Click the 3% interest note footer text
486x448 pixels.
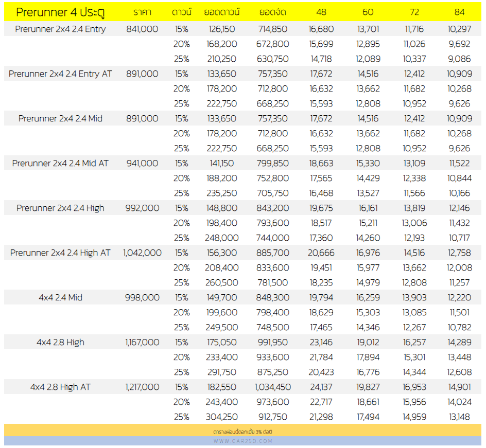coord(242,432)
